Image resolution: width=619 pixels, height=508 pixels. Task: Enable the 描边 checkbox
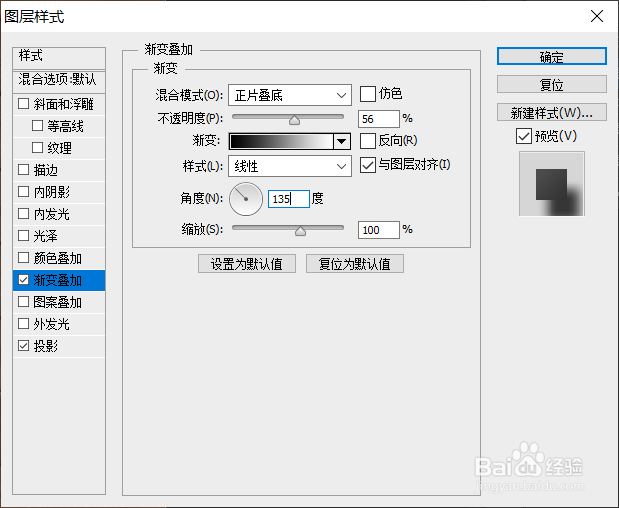click(24, 170)
